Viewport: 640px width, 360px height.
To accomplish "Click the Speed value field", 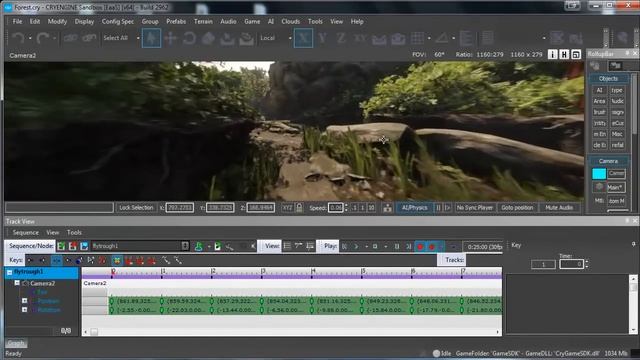I will pyautogui.click(x=336, y=208).
